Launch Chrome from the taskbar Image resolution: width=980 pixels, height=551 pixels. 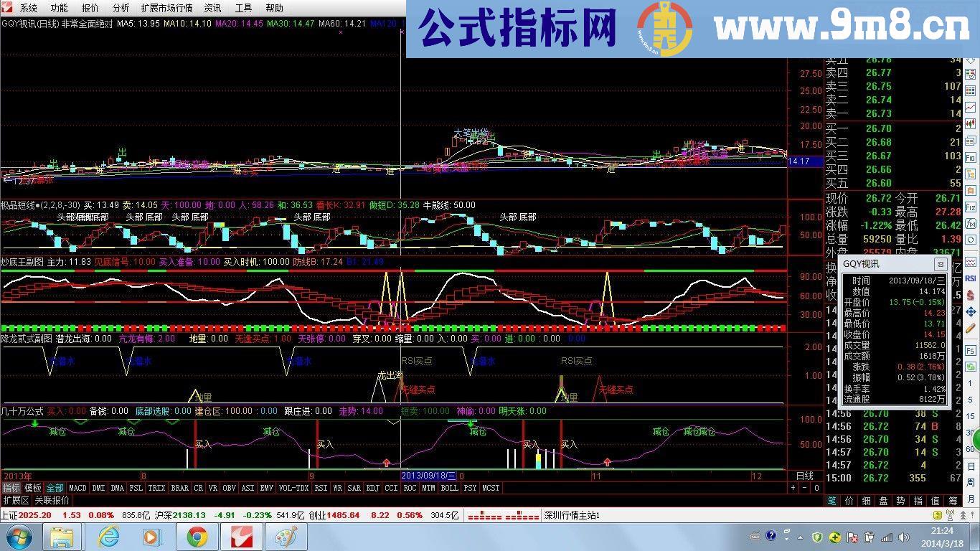pyautogui.click(x=199, y=537)
